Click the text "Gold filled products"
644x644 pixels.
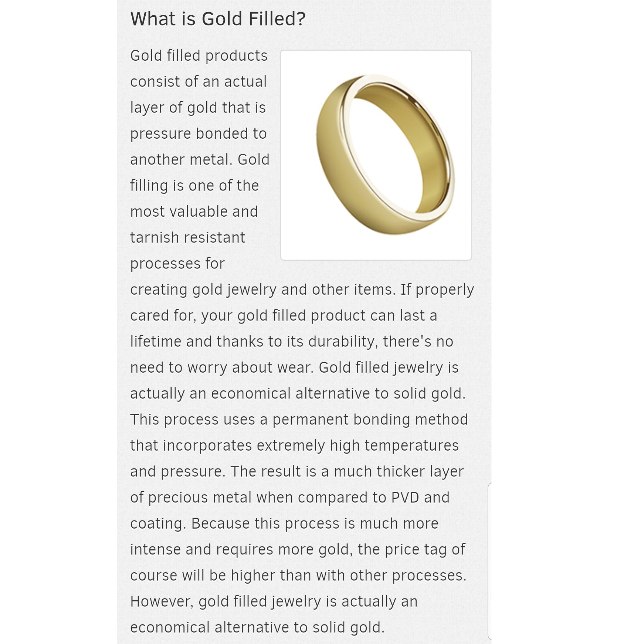[199, 56]
